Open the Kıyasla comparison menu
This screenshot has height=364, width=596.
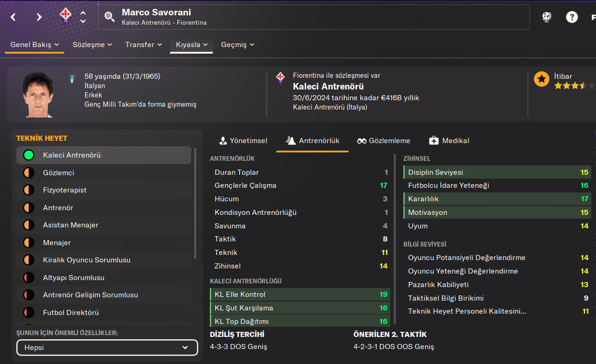pyautogui.click(x=191, y=45)
